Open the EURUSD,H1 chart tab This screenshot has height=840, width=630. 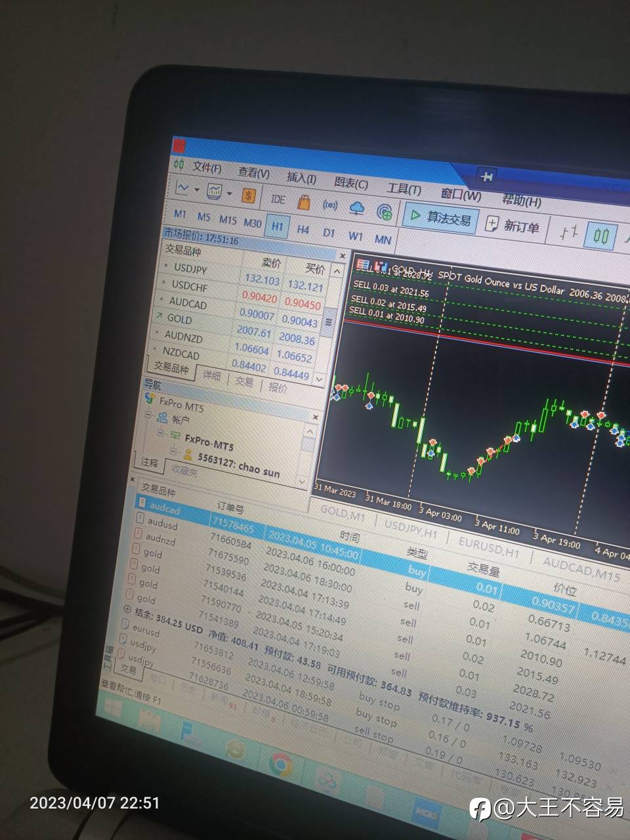point(488,547)
